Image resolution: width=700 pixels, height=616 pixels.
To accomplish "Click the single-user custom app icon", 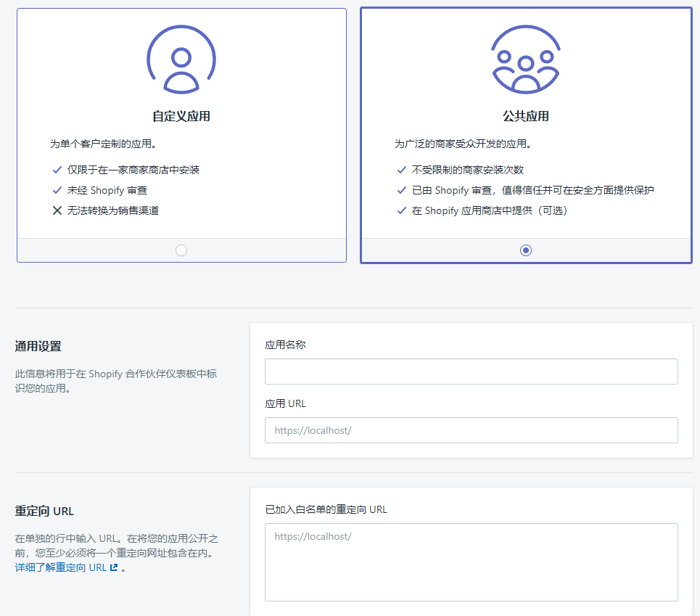I will [181, 59].
